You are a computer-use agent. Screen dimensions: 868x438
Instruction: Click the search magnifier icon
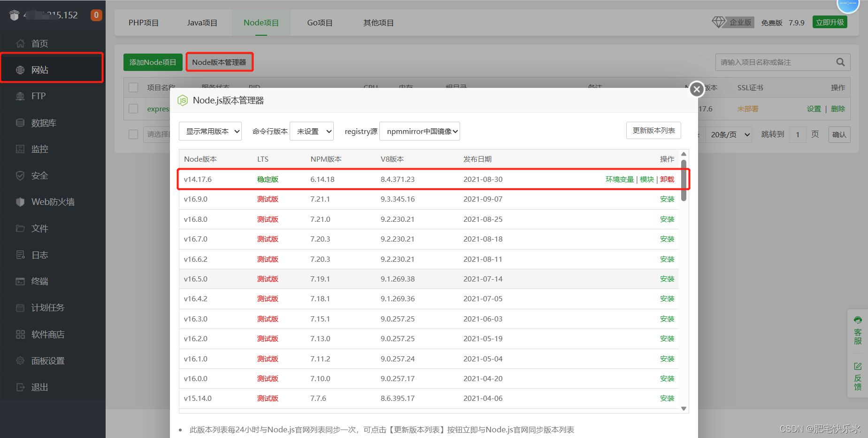[840, 62]
